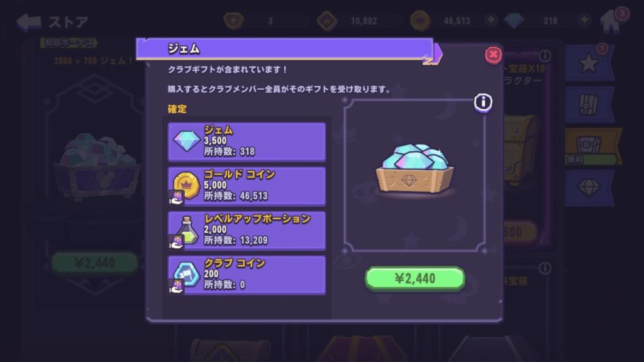644x362 pixels.
Task: Add gold coins via plus next to 46,513
Action: [x=491, y=19]
